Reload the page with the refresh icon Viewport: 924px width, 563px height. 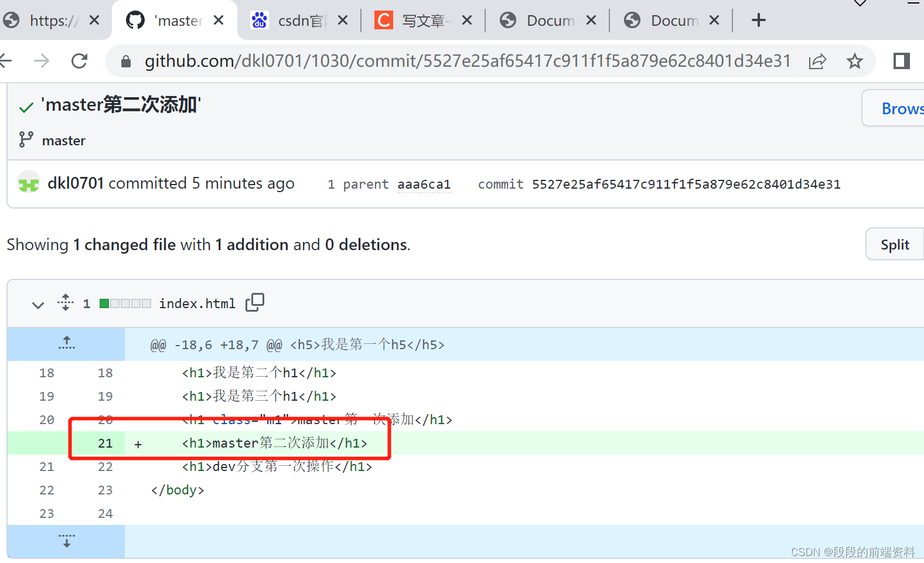pyautogui.click(x=79, y=61)
